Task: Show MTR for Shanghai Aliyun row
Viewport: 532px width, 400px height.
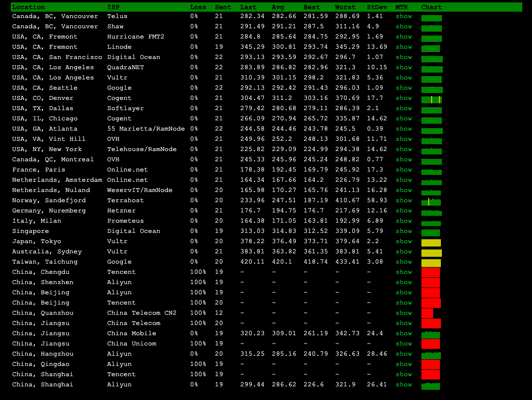Action: coord(404,384)
